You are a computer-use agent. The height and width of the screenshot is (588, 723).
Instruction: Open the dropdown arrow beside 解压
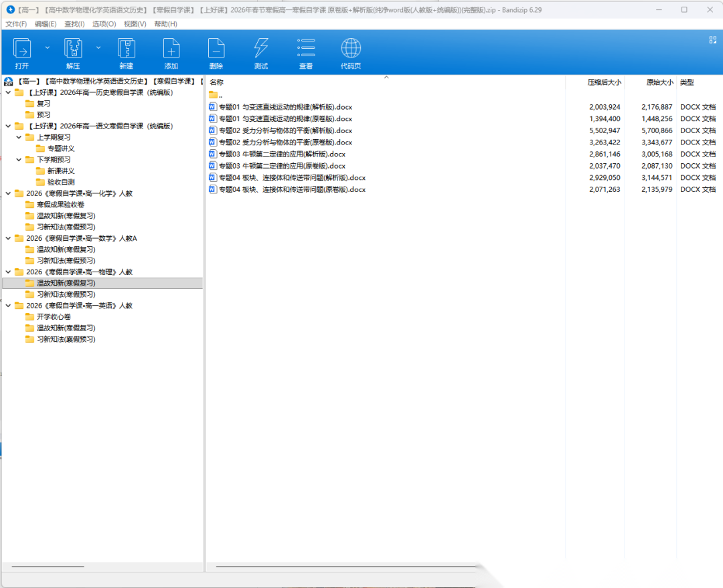point(98,47)
